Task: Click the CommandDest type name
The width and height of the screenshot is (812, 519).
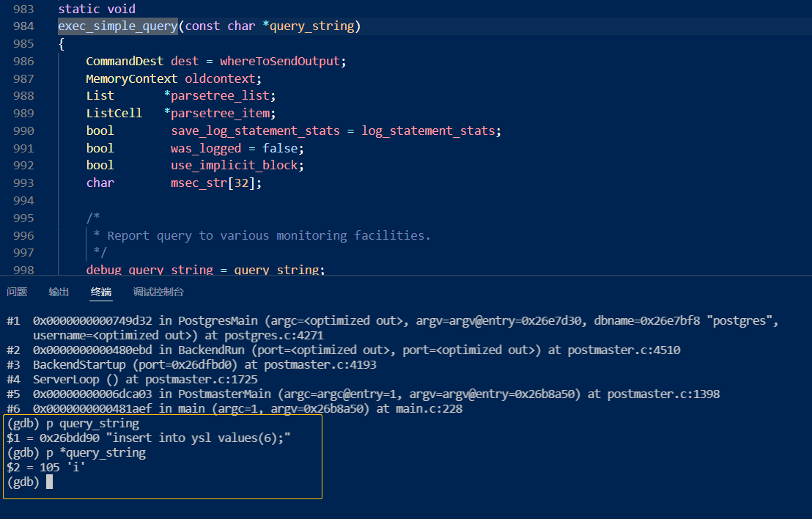Action: tap(125, 61)
